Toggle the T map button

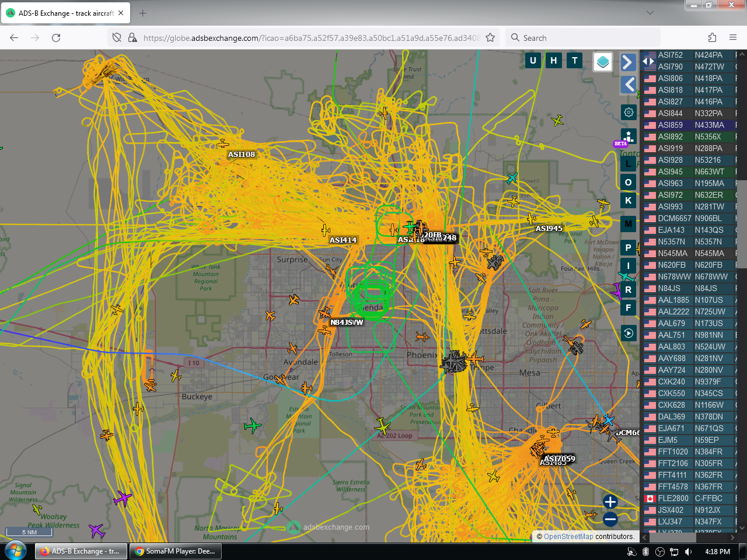coord(575,60)
